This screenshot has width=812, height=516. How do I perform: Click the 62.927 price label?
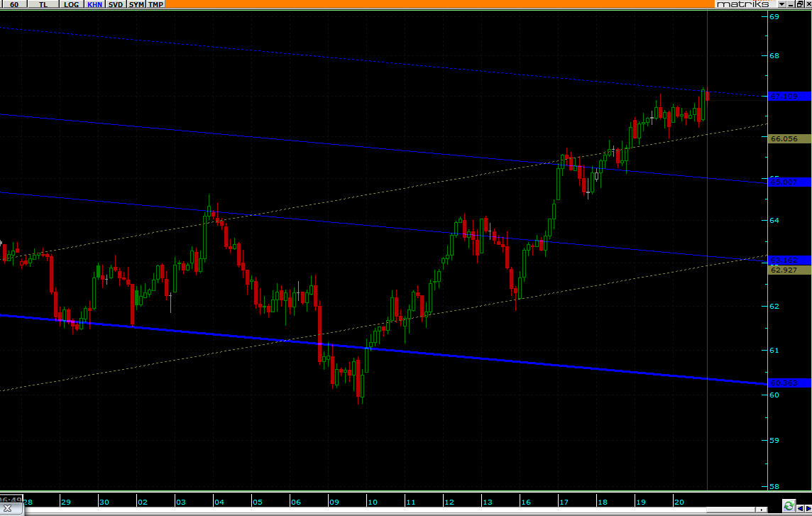(x=785, y=270)
